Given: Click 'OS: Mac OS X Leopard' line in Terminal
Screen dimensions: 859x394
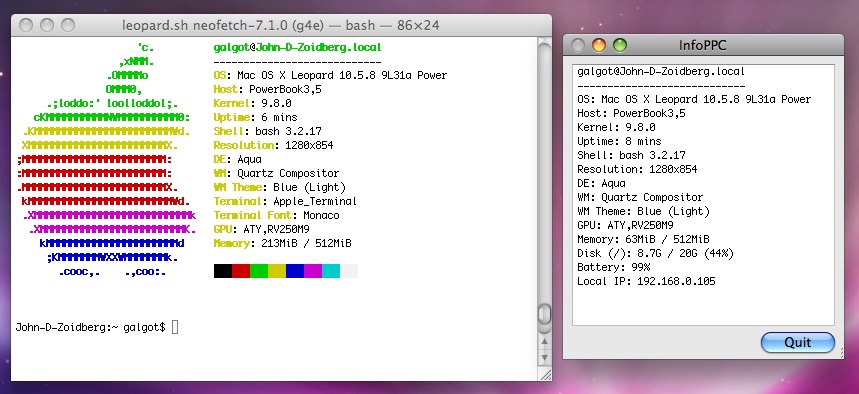Looking at the screenshot, I should (x=330, y=76).
